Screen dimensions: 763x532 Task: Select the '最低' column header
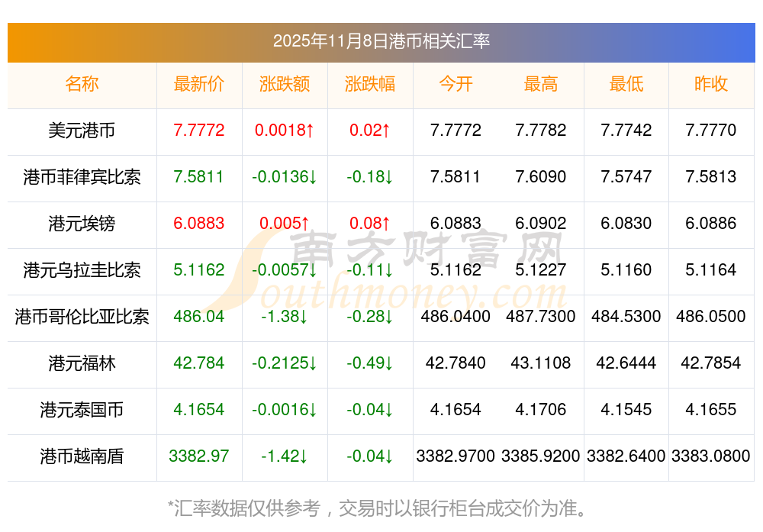click(626, 84)
